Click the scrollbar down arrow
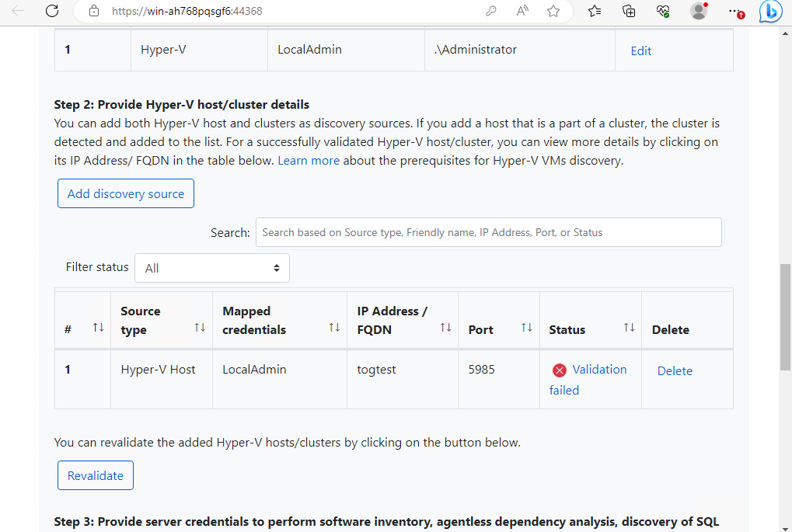 785,527
